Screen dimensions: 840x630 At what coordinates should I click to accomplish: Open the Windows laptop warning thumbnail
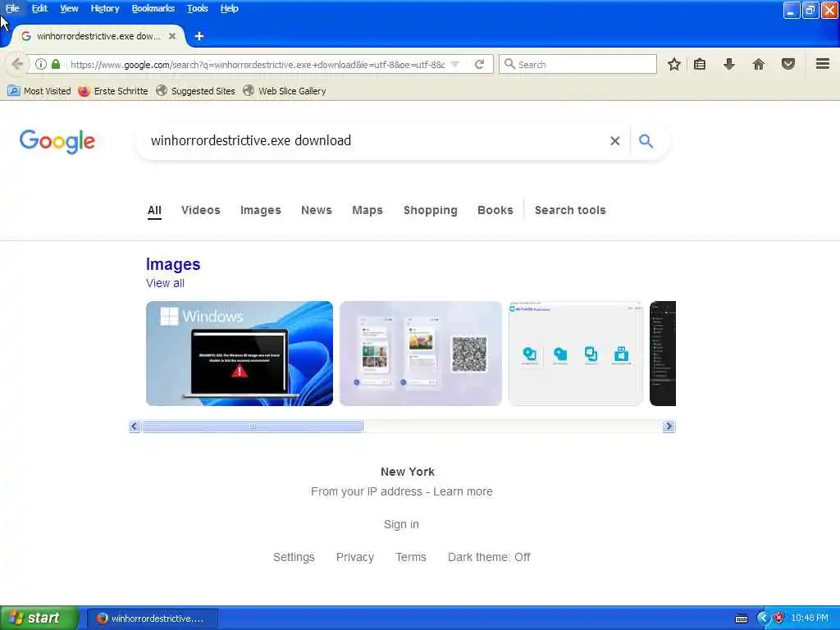pos(240,354)
